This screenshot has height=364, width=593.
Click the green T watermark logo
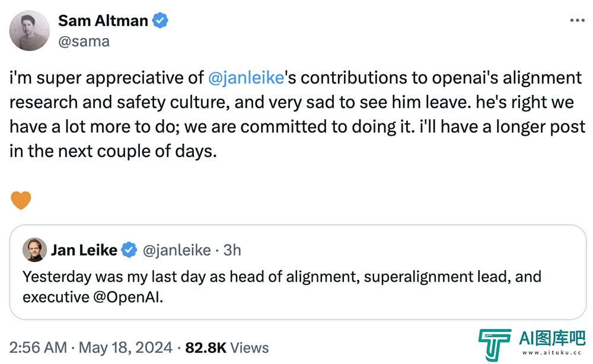click(495, 344)
